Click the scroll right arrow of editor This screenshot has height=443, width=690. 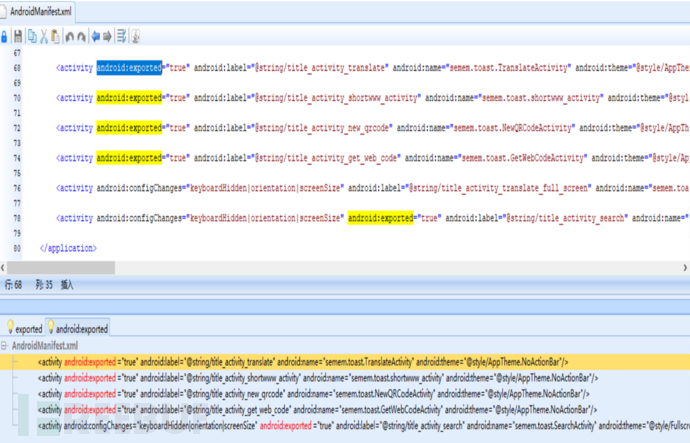coord(685,267)
